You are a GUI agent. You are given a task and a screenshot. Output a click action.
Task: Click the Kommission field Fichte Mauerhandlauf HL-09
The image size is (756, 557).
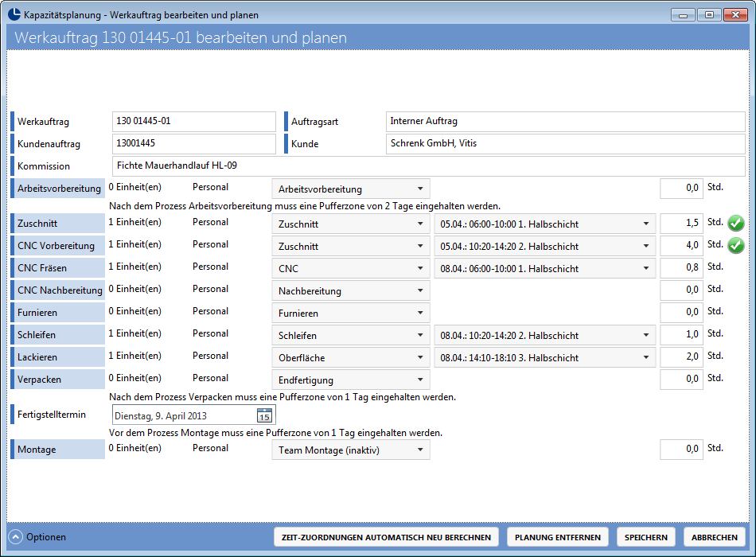point(429,166)
